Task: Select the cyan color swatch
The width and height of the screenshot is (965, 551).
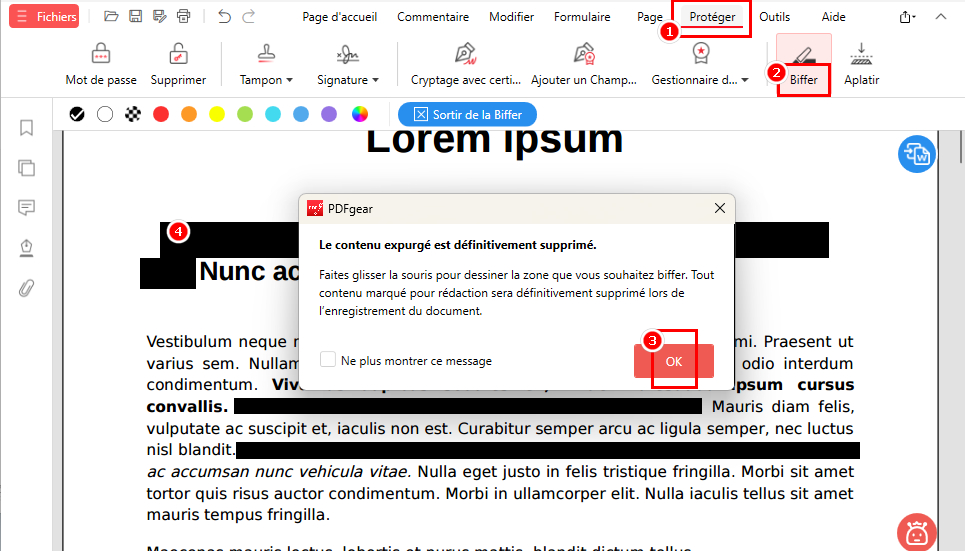Action: coord(273,115)
